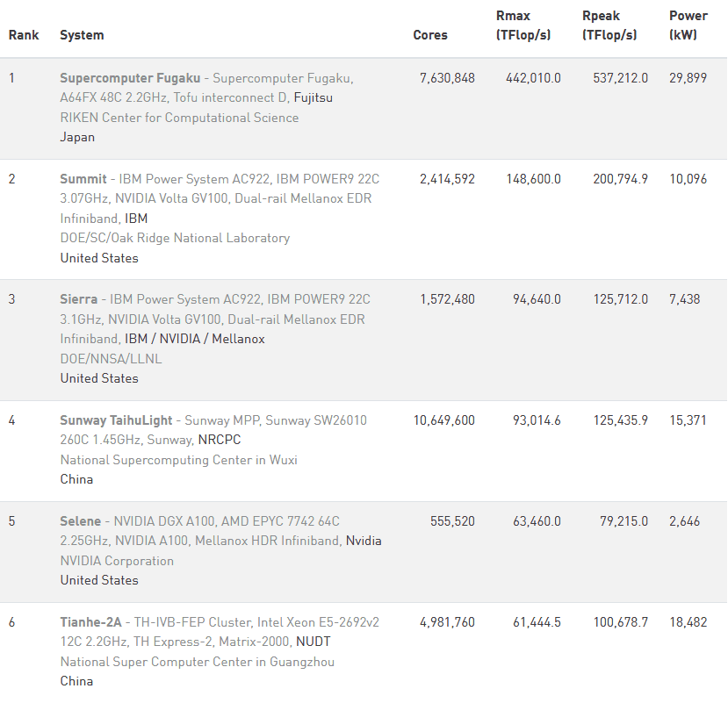The width and height of the screenshot is (728, 703).
Task: Click National Super Computer Center in Guangzhou
Action: tap(198, 661)
